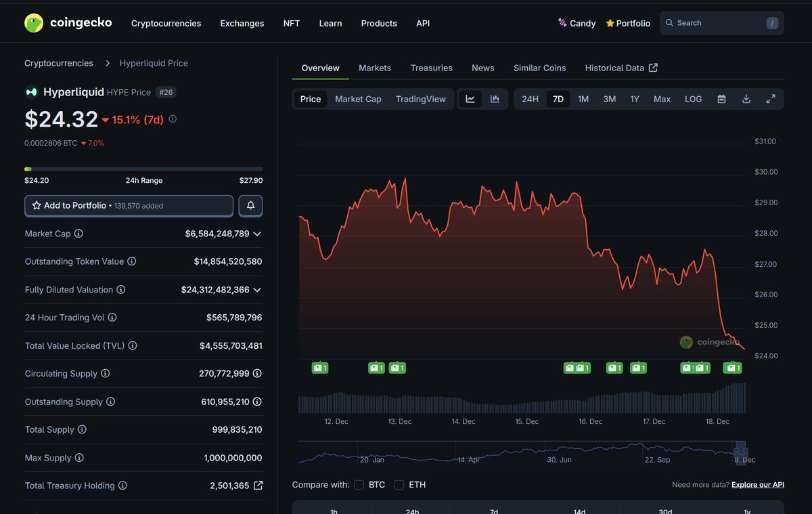Click Add to Portfolio button
The height and width of the screenshot is (514, 812).
[x=129, y=205]
